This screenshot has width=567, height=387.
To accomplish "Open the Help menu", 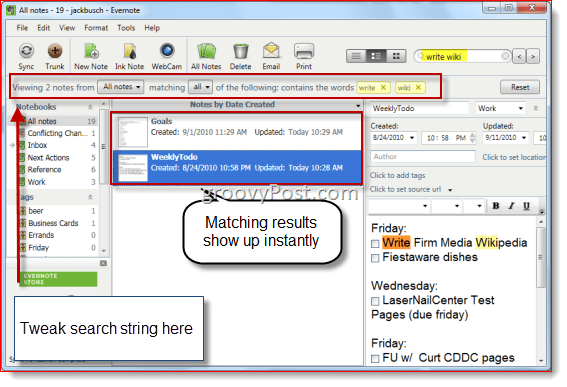I will click(x=152, y=28).
